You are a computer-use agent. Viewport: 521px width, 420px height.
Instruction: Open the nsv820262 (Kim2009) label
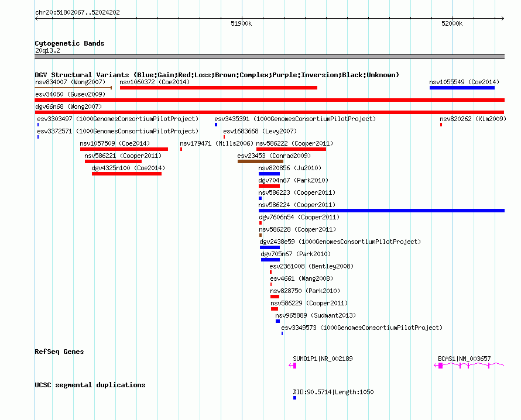pos(473,119)
